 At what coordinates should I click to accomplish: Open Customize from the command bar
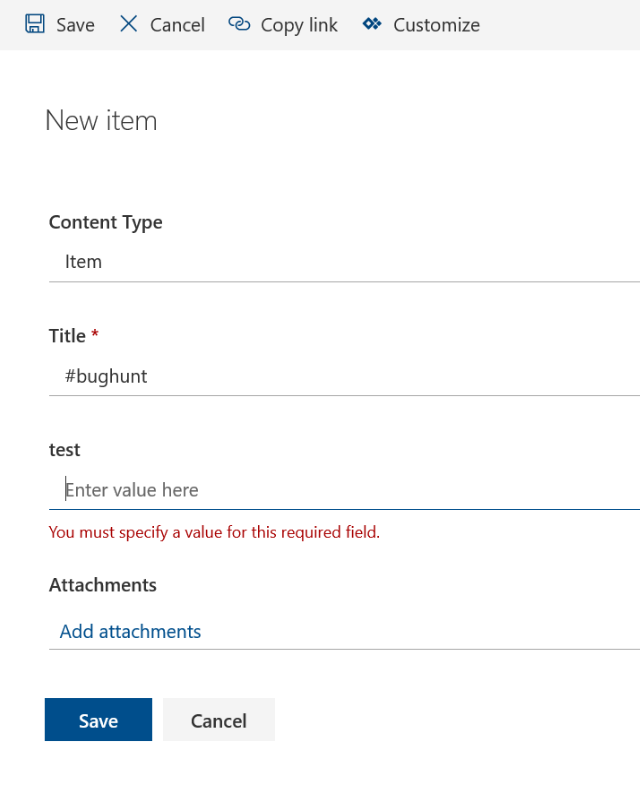(436, 25)
